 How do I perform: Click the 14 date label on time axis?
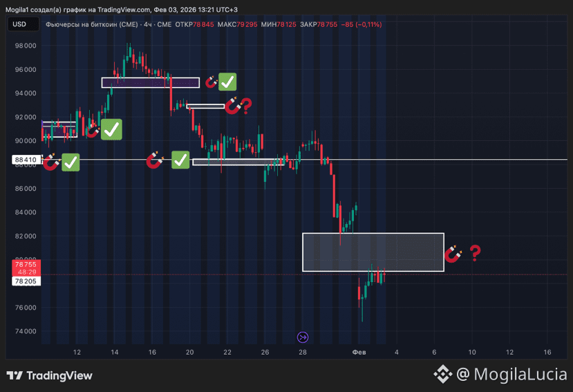pyautogui.click(x=114, y=352)
